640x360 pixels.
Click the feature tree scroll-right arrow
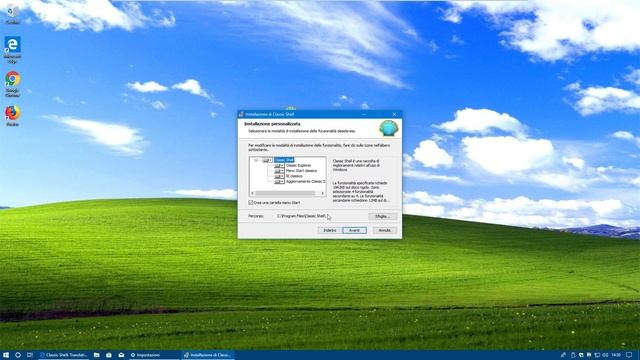(x=322, y=193)
